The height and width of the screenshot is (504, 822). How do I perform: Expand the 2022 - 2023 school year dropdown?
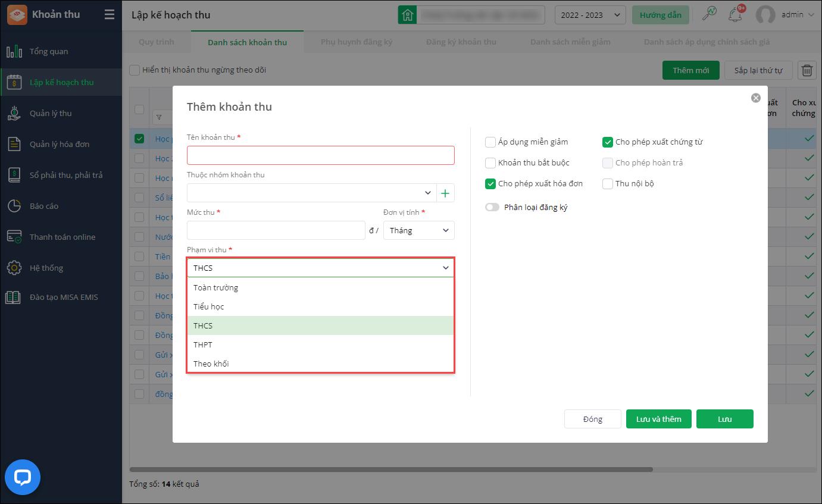click(x=590, y=15)
